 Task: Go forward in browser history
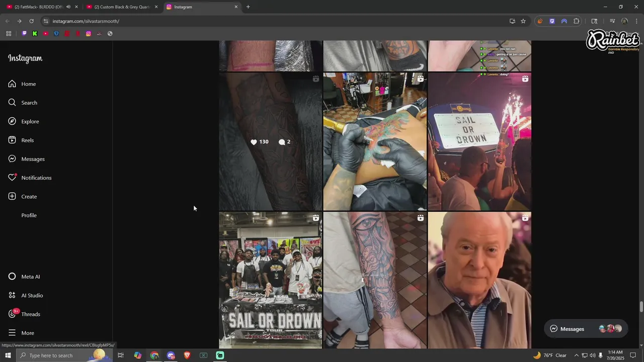point(19,21)
